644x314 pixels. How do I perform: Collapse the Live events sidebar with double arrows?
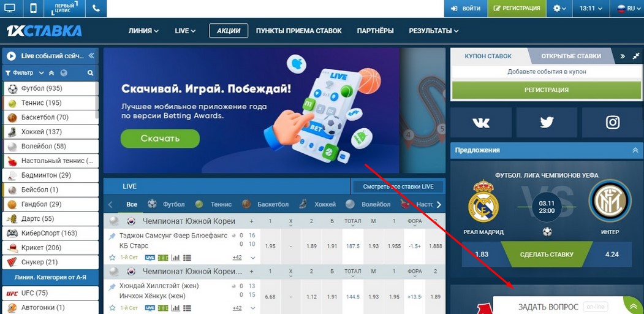tap(91, 55)
